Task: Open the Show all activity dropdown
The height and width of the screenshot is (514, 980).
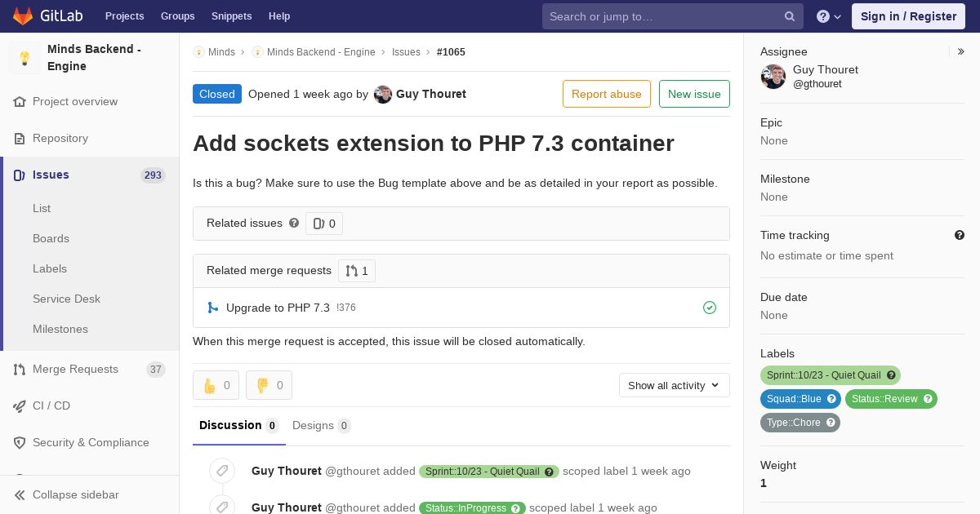Action: click(675, 385)
